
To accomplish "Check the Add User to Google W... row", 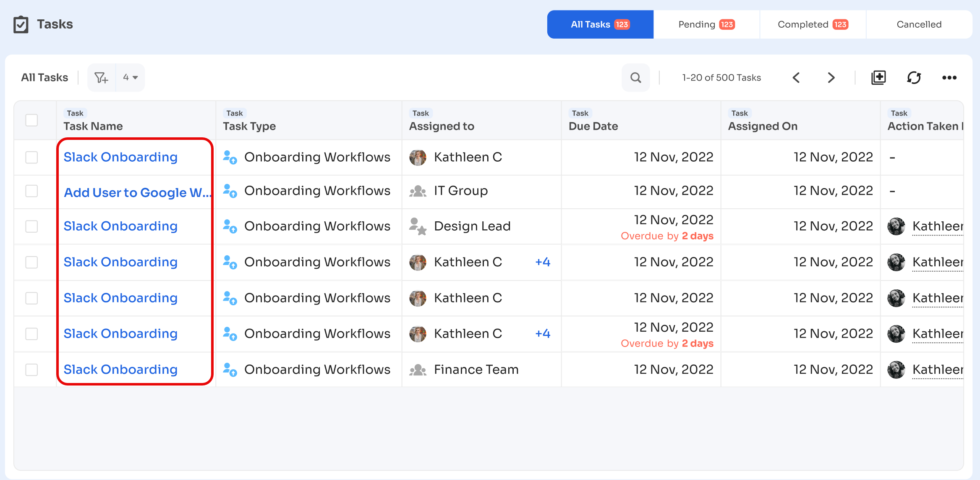I will [x=31, y=191].
